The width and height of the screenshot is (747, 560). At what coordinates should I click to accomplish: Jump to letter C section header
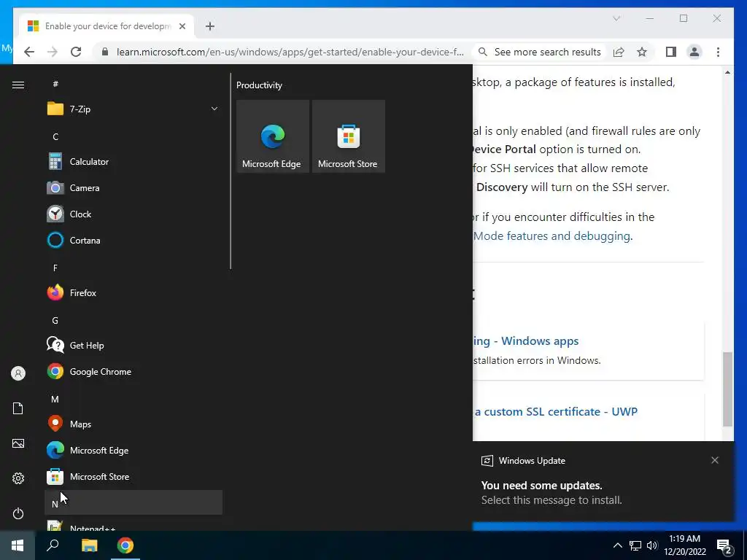pos(133,136)
